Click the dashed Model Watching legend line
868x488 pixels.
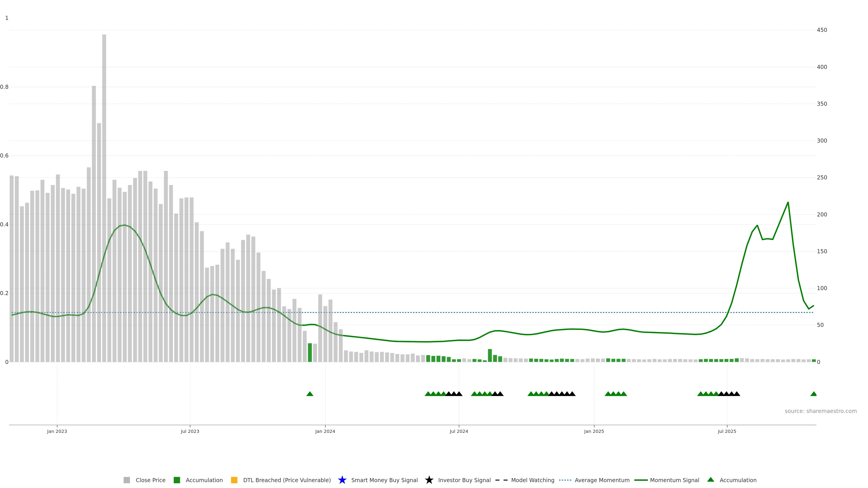pos(501,480)
